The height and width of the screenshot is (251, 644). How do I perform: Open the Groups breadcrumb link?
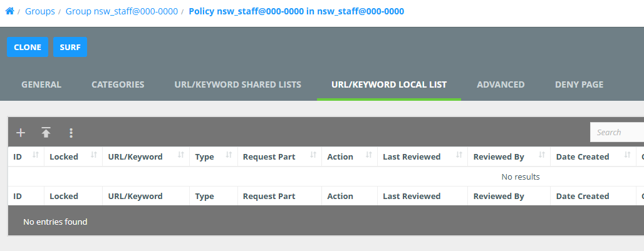point(39,11)
